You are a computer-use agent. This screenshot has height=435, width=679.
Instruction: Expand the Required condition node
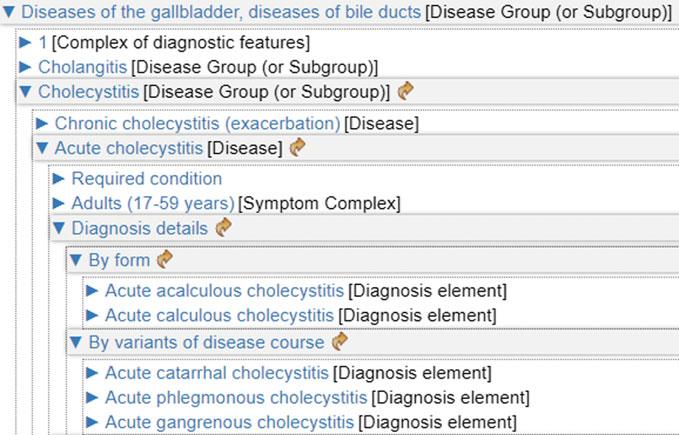point(59,179)
